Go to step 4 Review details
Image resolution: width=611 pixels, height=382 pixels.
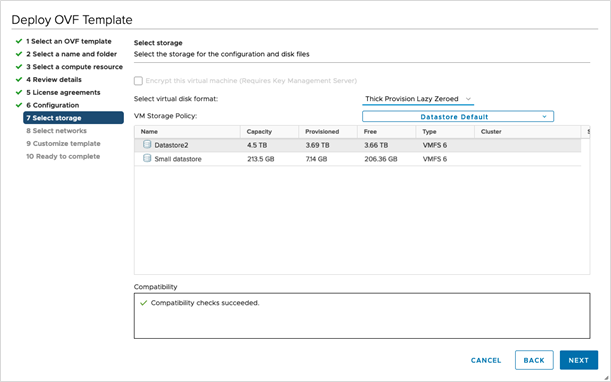point(54,80)
